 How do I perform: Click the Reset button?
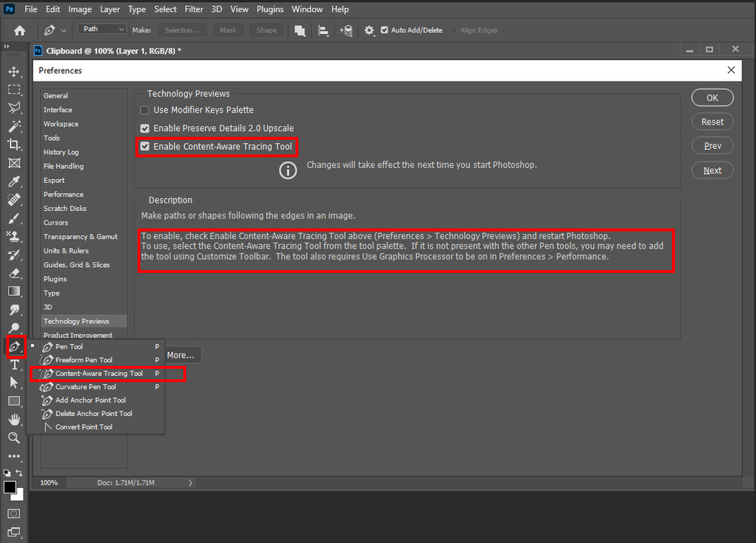[x=712, y=122]
